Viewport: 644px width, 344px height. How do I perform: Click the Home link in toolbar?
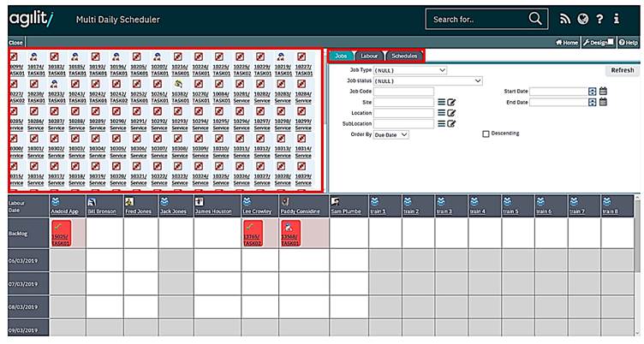[567, 41]
